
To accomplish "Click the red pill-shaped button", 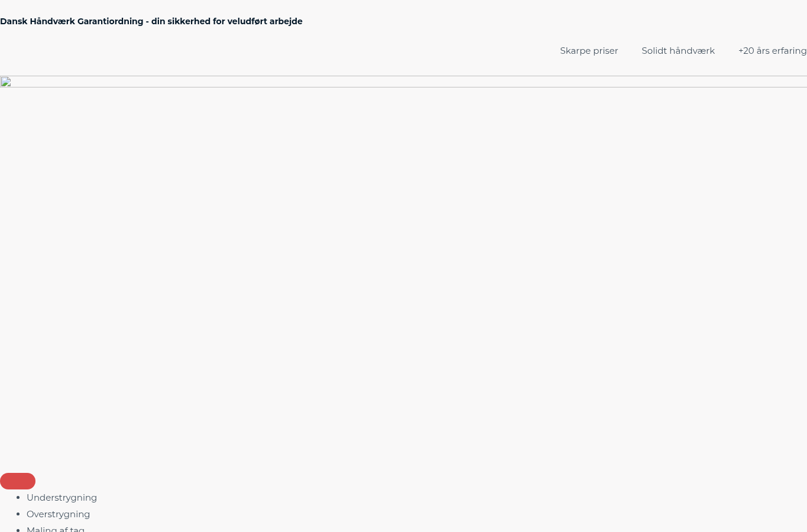I will [18, 481].
